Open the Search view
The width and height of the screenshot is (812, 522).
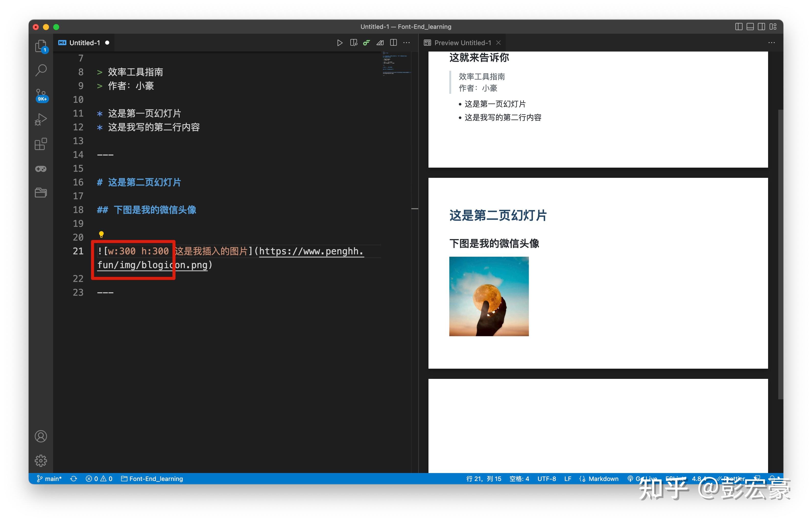(x=41, y=69)
